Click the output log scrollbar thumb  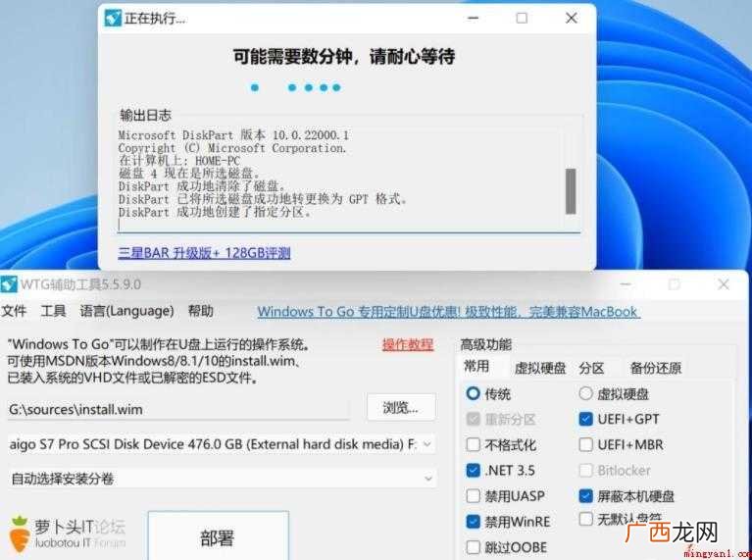tap(571, 191)
